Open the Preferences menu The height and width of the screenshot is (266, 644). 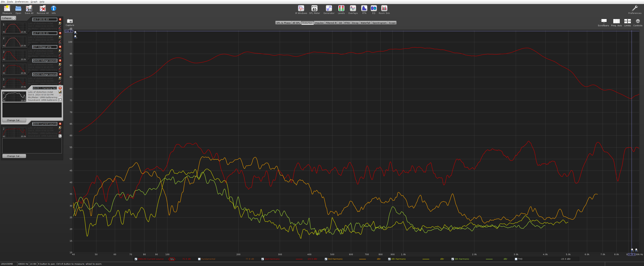[22, 2]
